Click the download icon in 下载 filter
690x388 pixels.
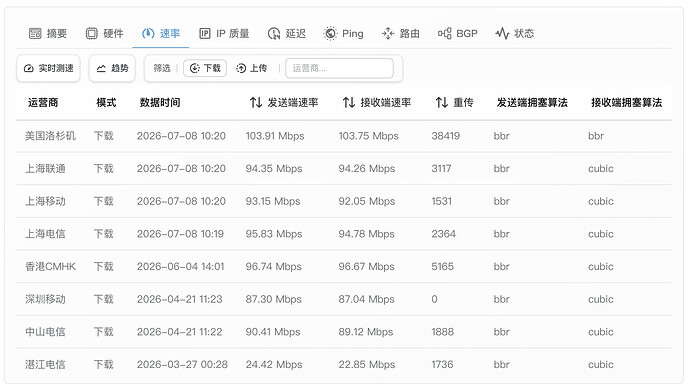[195, 68]
